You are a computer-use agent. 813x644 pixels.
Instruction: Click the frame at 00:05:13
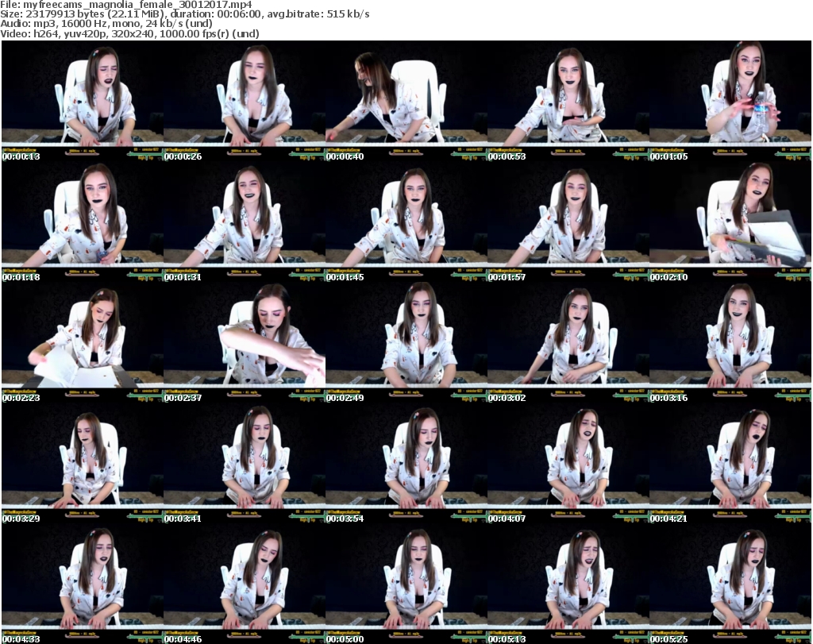pyautogui.click(x=568, y=584)
